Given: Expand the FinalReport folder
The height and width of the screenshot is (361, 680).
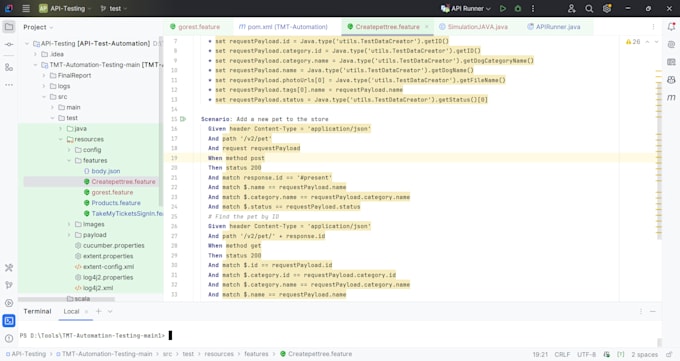Looking at the screenshot, I should coord(44,75).
